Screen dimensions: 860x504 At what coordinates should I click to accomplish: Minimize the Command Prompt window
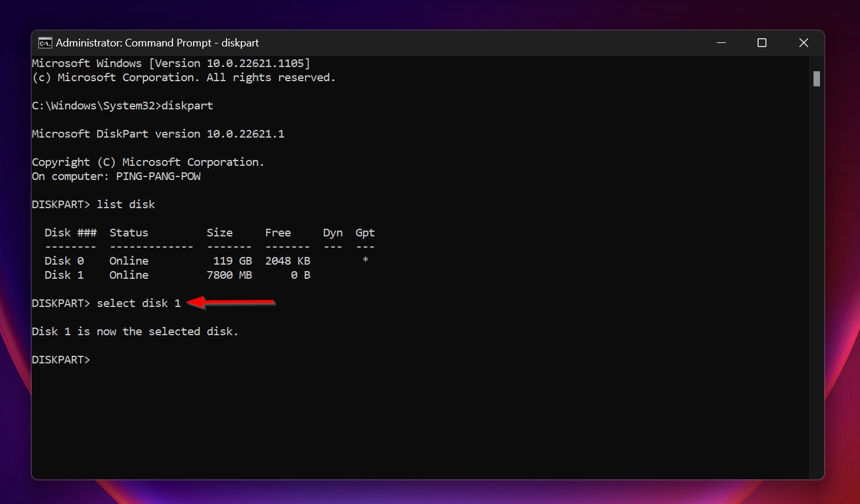(x=721, y=43)
